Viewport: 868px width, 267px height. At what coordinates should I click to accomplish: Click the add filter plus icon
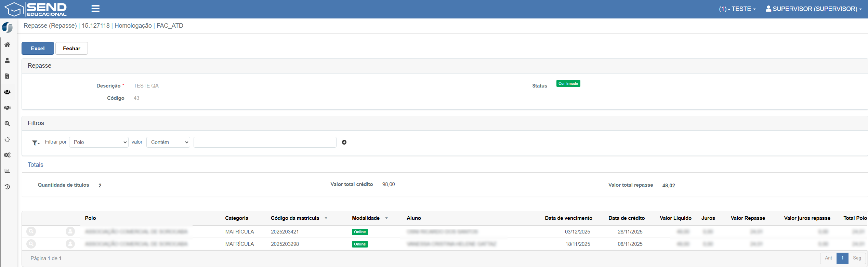pos(344,142)
